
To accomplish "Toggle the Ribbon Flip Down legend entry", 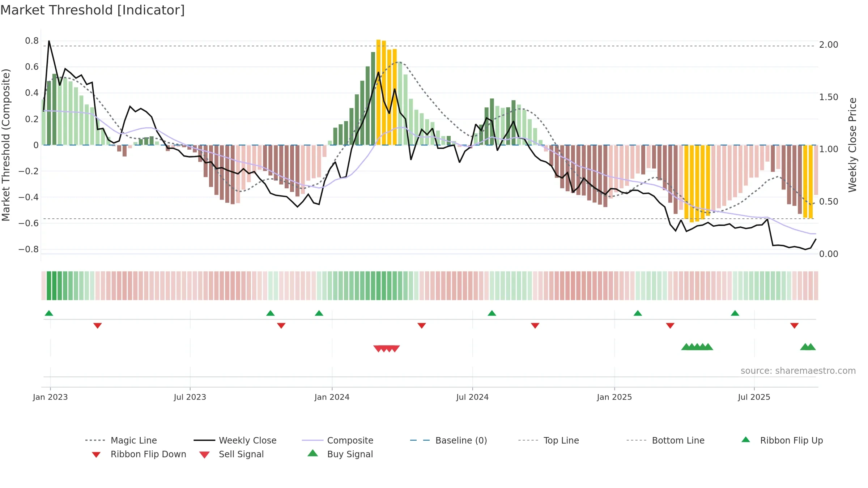I will [139, 454].
